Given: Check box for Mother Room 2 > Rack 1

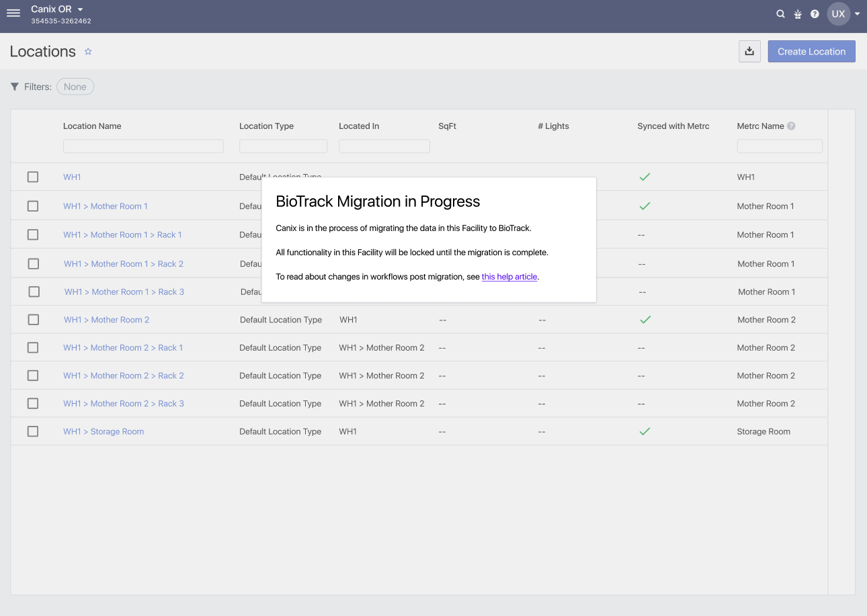Looking at the screenshot, I should pyautogui.click(x=33, y=347).
